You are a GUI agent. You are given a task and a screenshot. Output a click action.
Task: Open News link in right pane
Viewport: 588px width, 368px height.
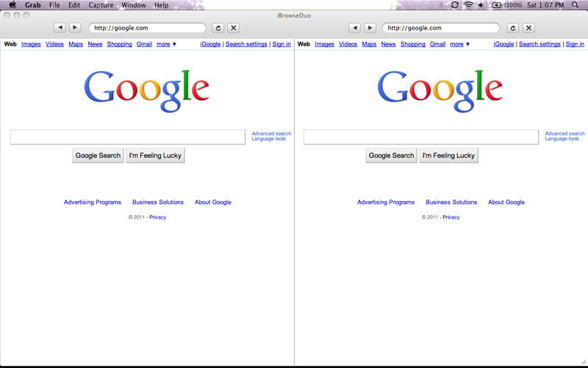pyautogui.click(x=388, y=44)
